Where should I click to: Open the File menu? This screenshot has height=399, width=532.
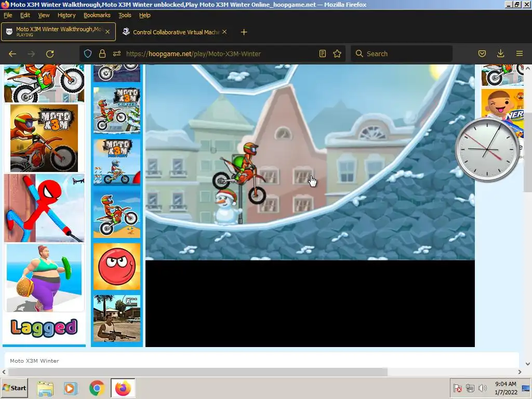pyautogui.click(x=8, y=15)
